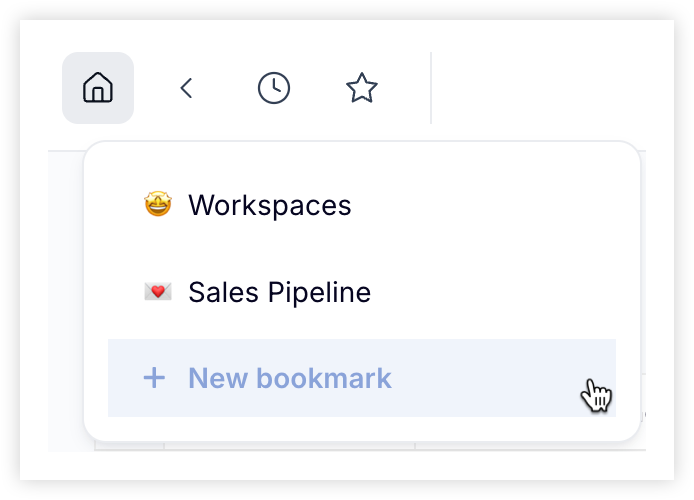Click the table area behind the dropdown
This screenshot has width=694, height=500.
[66, 301]
